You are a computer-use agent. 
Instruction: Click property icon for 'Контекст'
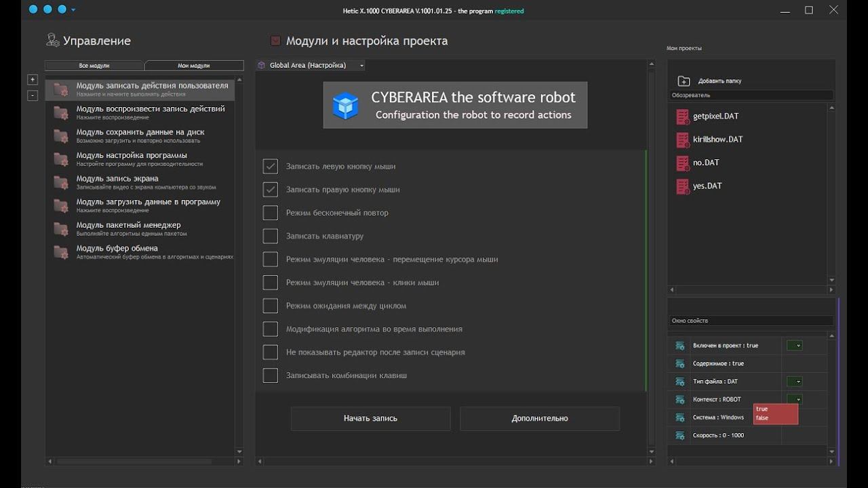coord(679,400)
